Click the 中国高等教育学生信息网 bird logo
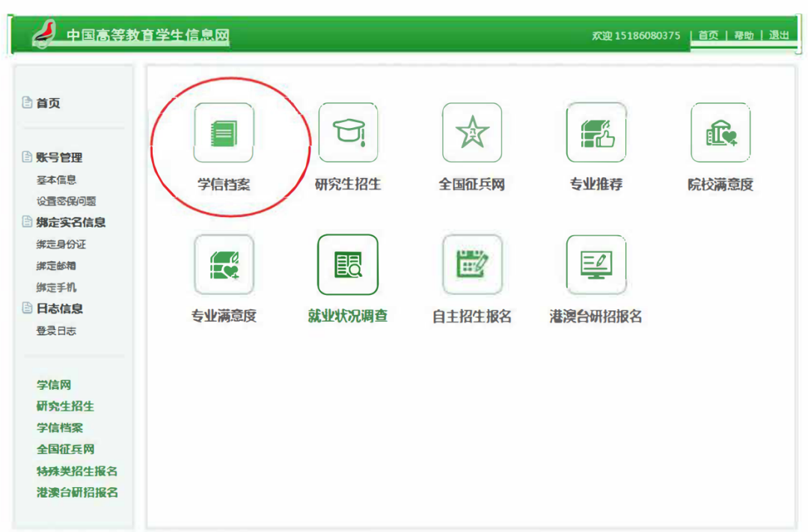The height and width of the screenshot is (532, 808). click(x=44, y=34)
